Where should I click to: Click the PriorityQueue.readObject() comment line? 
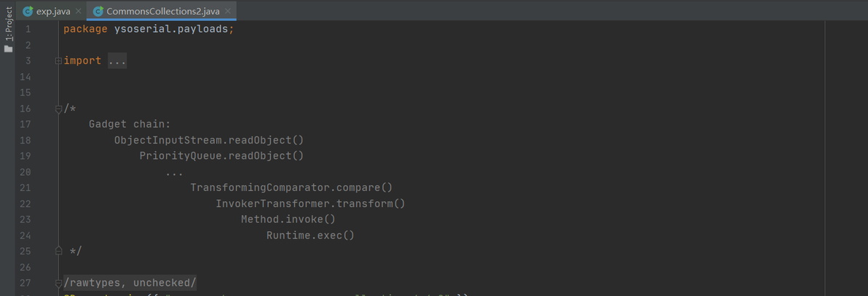point(221,156)
